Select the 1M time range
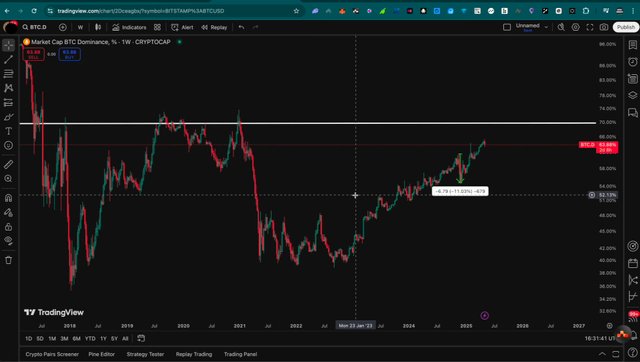640x362 pixels. pos(52,338)
